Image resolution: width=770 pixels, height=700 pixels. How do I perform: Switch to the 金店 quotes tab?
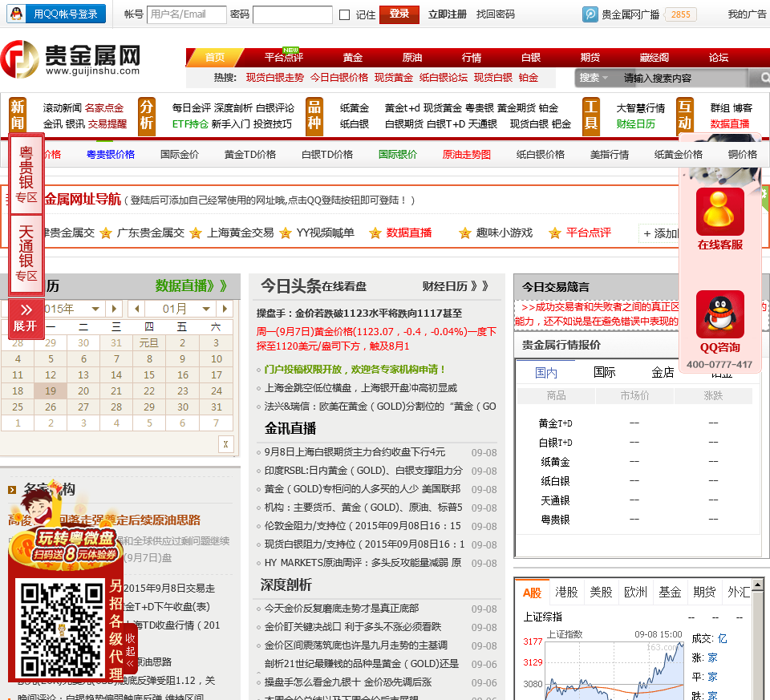coord(663,373)
